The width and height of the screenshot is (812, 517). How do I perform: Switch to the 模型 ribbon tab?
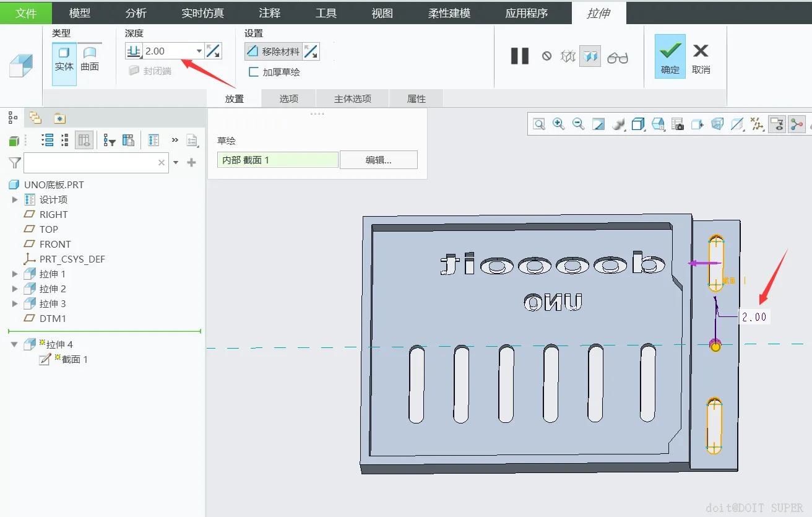[x=80, y=13]
